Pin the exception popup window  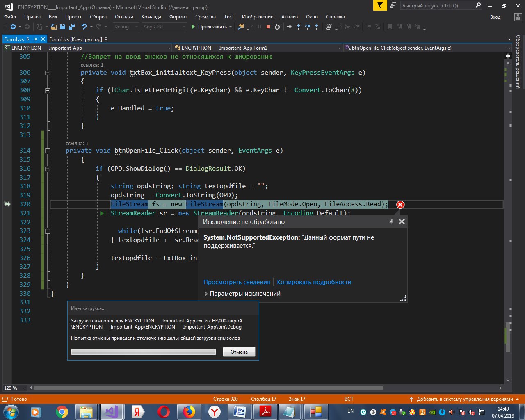pos(391,221)
